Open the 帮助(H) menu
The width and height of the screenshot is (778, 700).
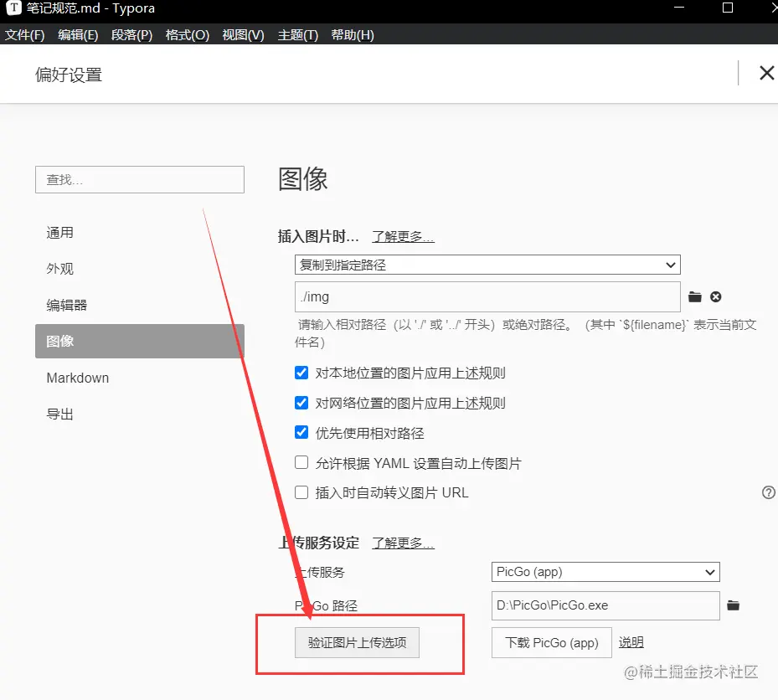(x=353, y=34)
